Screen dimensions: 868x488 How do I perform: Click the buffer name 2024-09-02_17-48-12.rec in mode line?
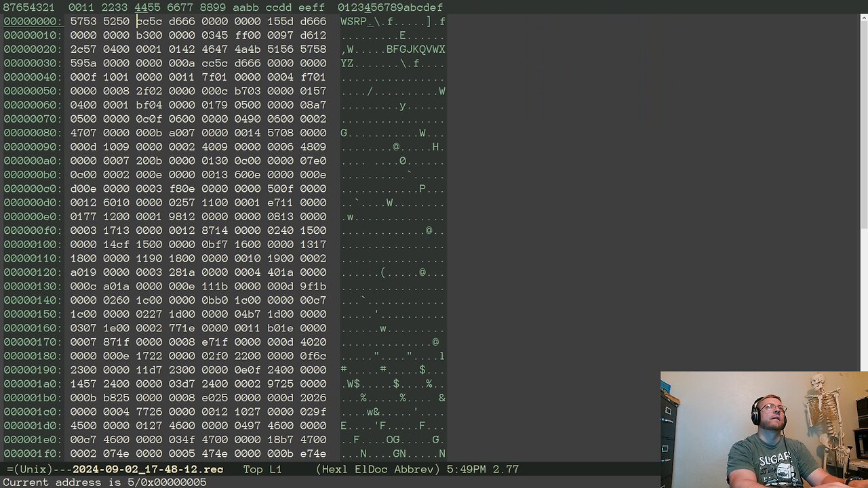148,469
